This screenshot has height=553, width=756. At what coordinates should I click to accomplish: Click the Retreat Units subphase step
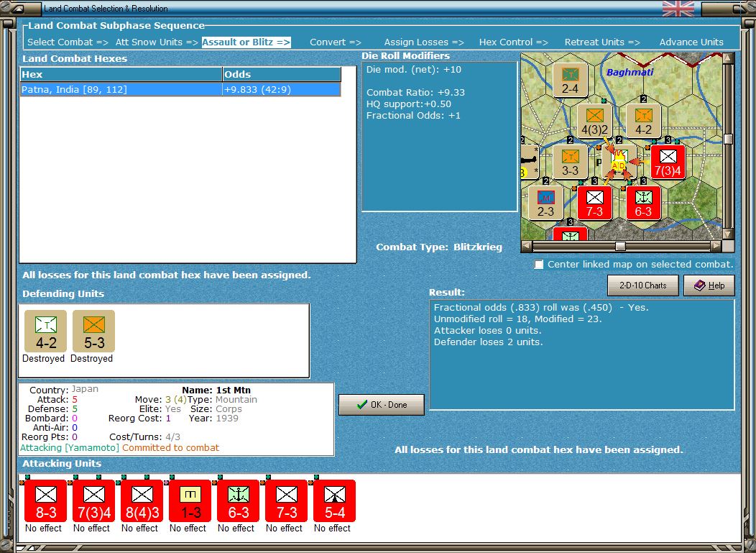point(602,42)
